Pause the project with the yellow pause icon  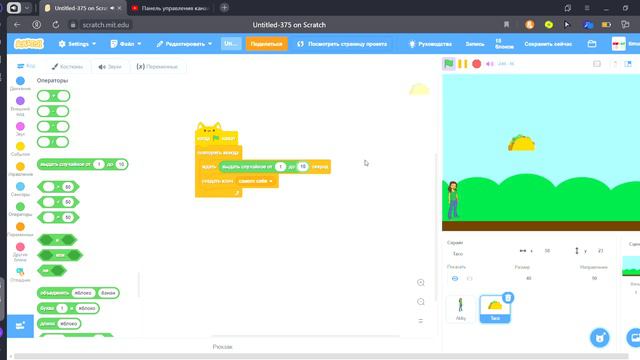coord(462,64)
